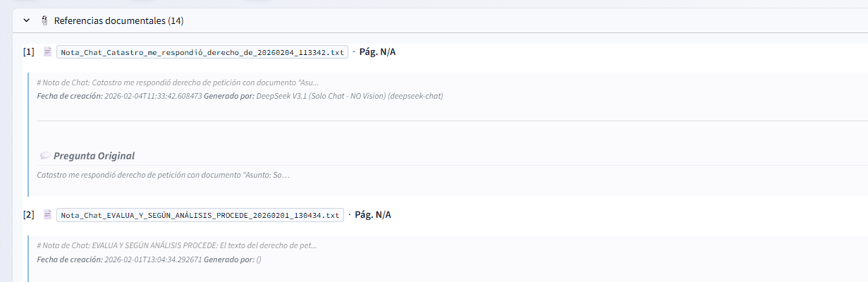Click Pág. N/A label of reference 1
Viewport: 868px width, 282px height.
[377, 52]
